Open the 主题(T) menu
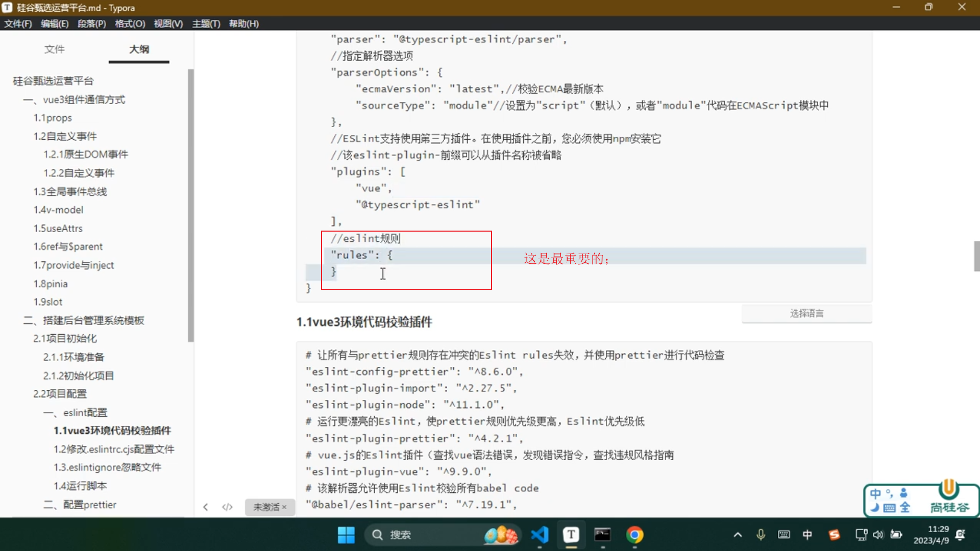 206,23
